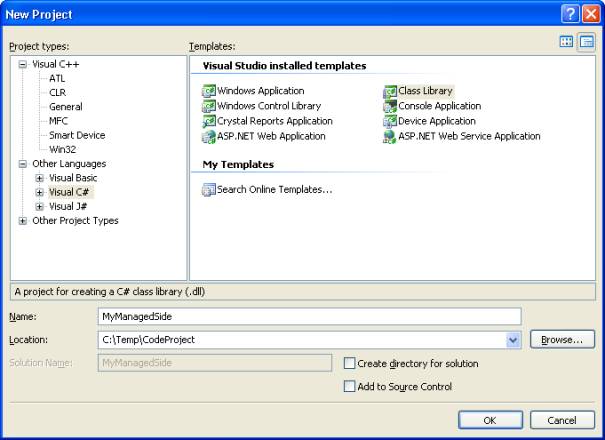Select the ASP.NET Web Application icon
Screen dimensions: 605x440
tap(209, 136)
